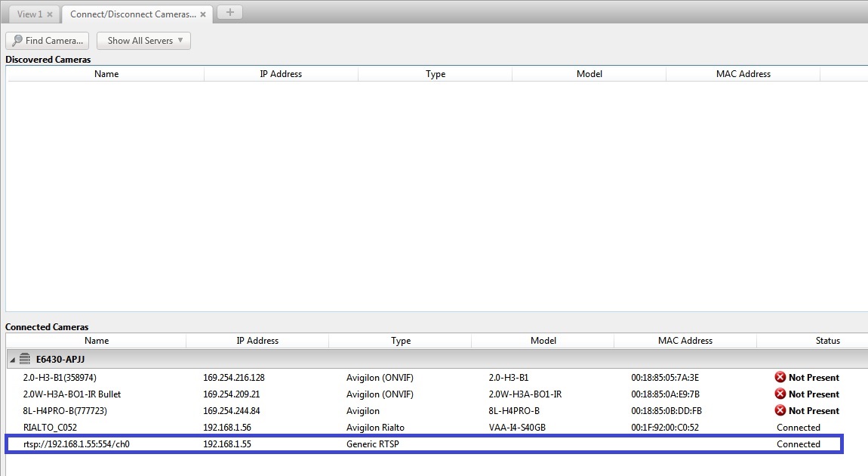This screenshot has height=476, width=868.
Task: Click the Generic RTSP type cell
Action: 373,444
